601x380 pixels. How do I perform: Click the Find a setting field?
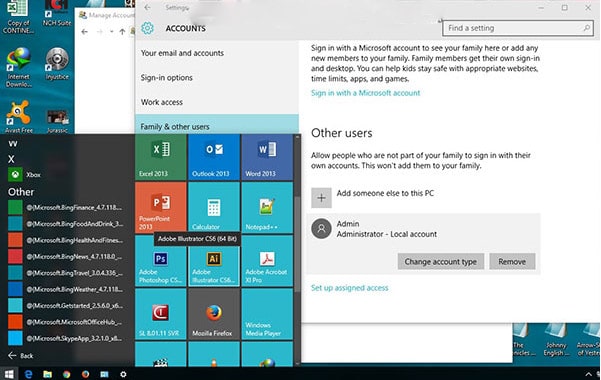coord(518,28)
